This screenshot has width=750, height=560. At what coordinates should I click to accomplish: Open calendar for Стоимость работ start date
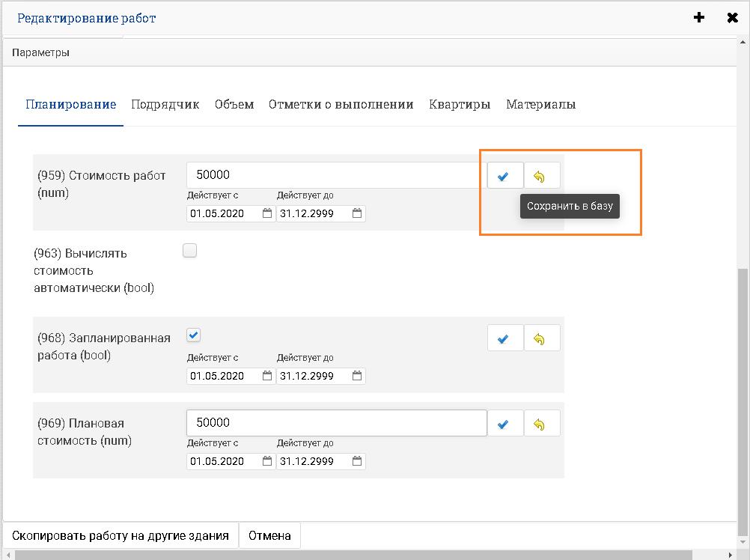tap(267, 213)
